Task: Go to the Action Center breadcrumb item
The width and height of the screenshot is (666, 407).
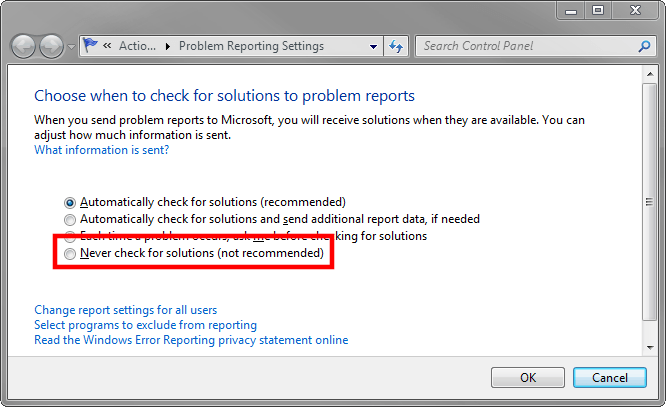Action: tap(136, 46)
